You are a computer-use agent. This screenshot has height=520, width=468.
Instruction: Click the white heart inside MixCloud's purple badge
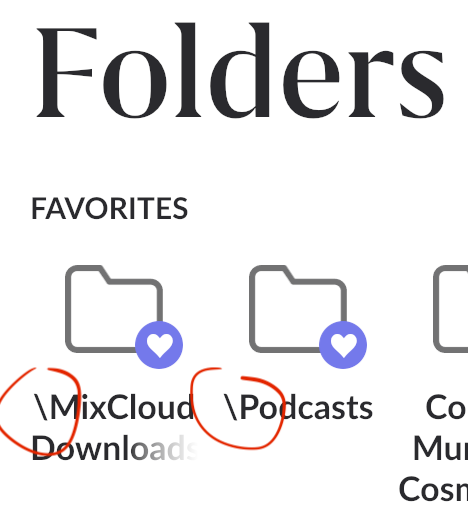point(160,346)
